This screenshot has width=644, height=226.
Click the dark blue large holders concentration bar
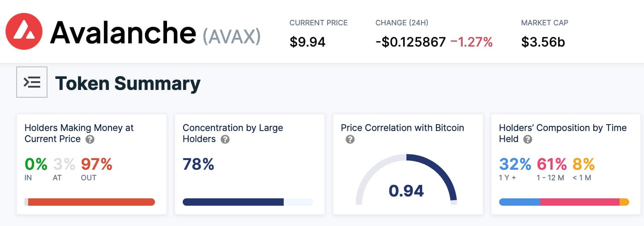point(233,202)
